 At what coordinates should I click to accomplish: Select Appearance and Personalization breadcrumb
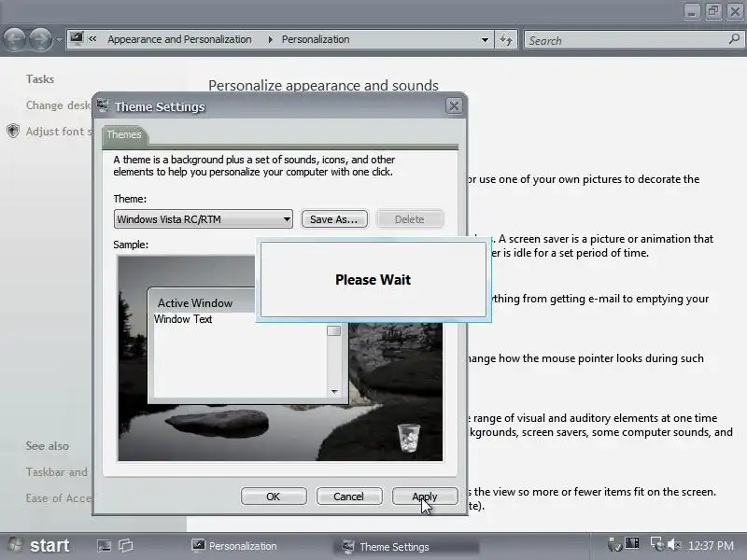(179, 39)
